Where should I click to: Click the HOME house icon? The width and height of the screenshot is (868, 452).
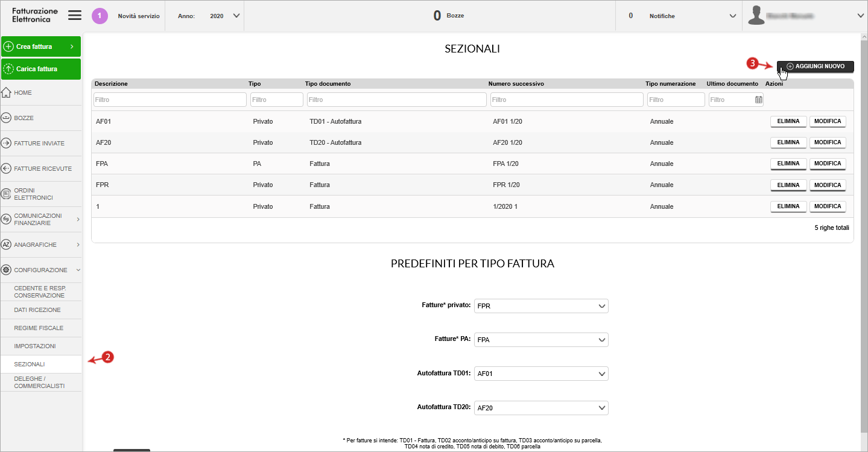[6, 93]
